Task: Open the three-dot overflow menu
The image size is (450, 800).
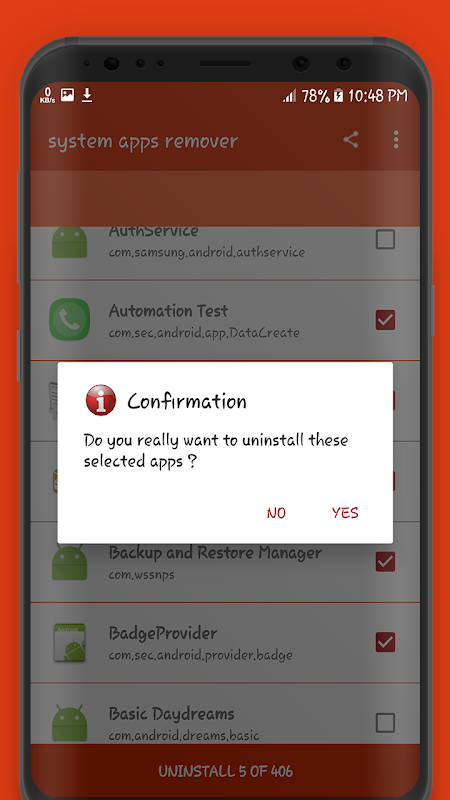Action: (396, 140)
